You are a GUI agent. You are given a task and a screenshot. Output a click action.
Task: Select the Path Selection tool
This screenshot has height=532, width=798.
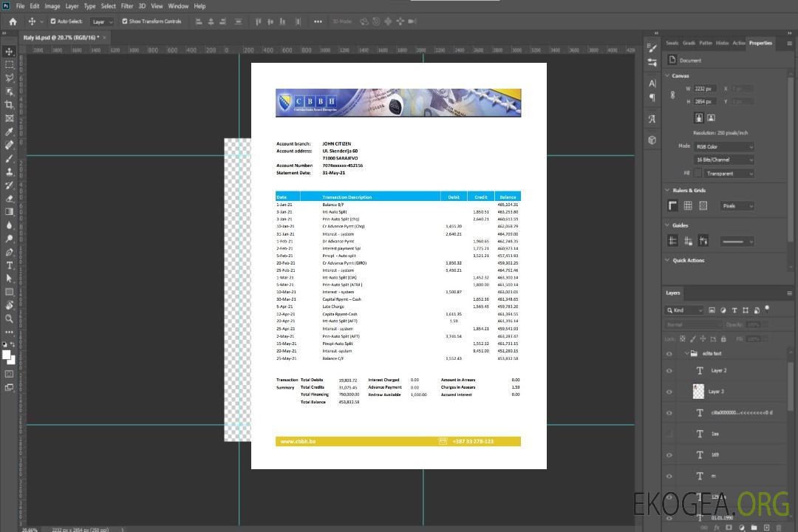pyautogui.click(x=9, y=279)
